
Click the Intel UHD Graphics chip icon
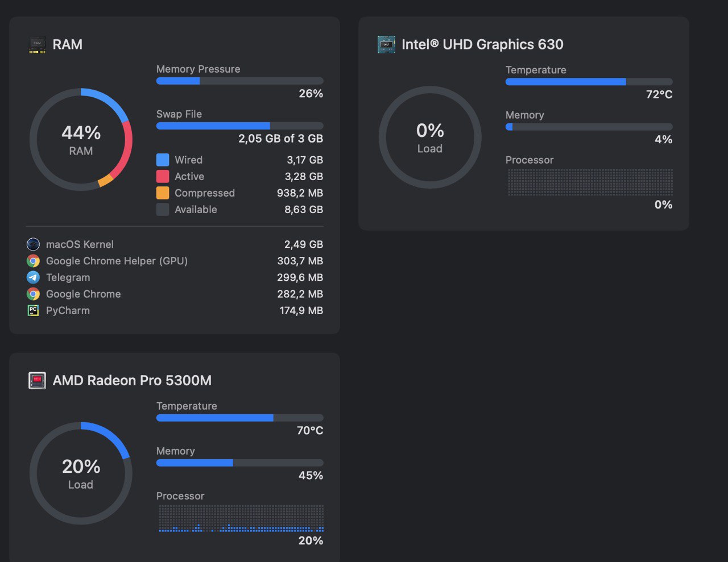[x=386, y=44]
